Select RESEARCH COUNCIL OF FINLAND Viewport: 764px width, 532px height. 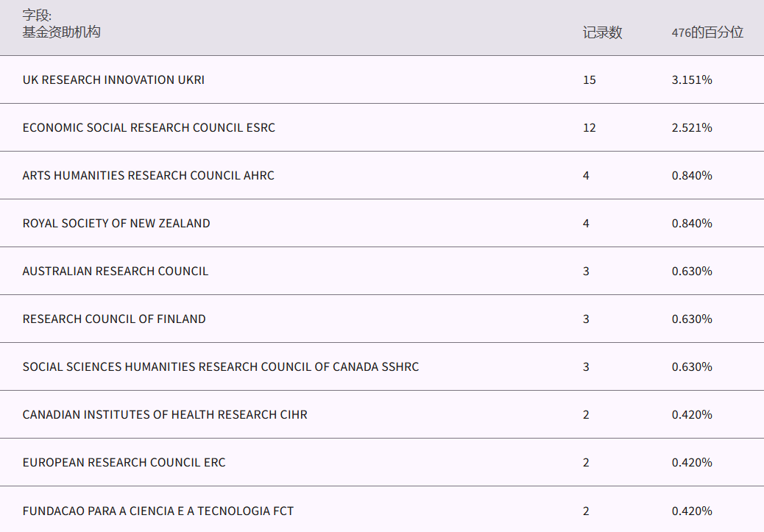(114, 319)
